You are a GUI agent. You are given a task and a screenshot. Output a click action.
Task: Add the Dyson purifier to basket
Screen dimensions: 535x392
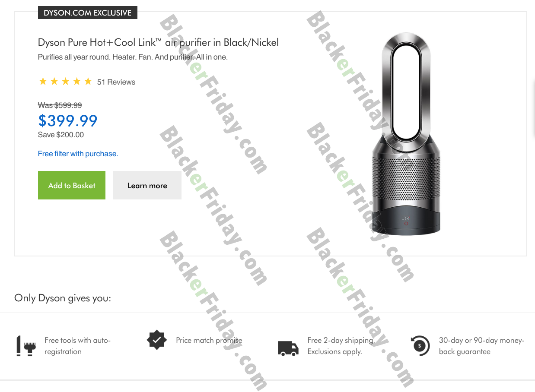[72, 185]
